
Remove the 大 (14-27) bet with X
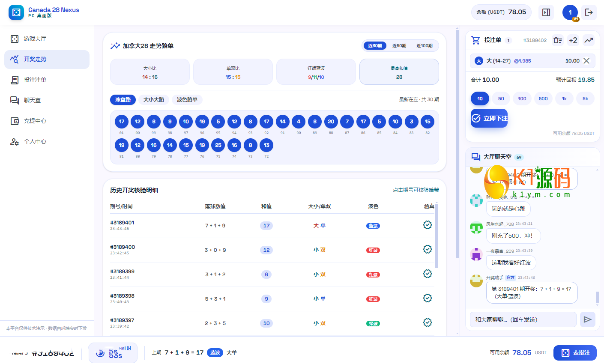click(x=586, y=61)
